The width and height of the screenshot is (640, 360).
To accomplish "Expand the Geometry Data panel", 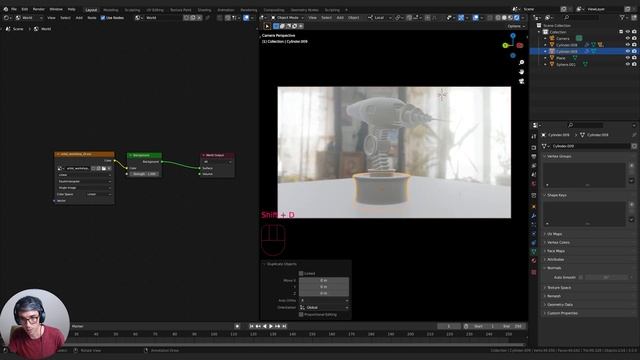I will (559, 305).
